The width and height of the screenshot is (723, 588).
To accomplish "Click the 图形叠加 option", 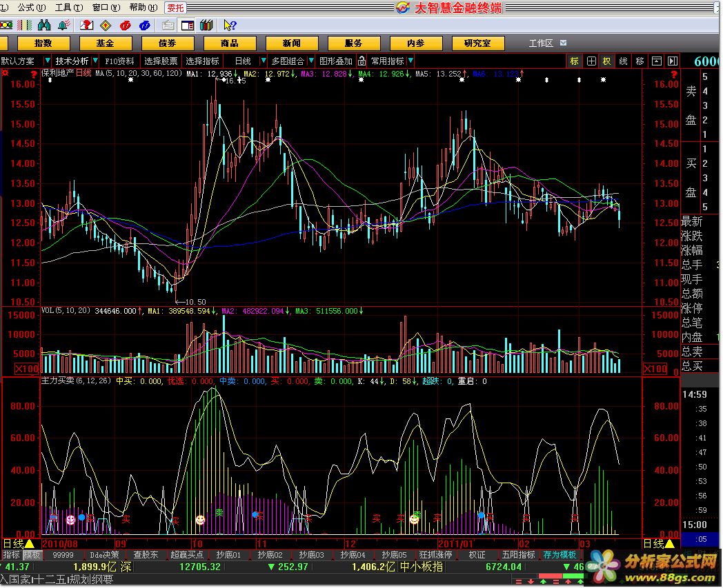I will coord(336,61).
